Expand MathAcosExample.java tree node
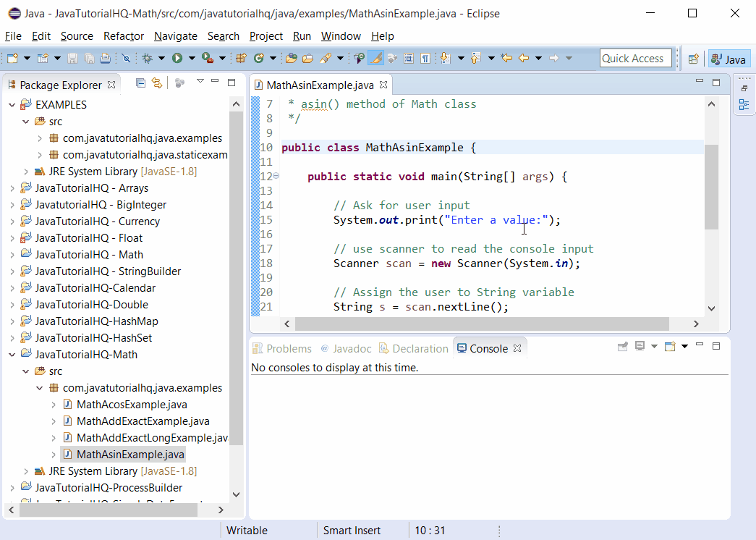This screenshot has width=756, height=540. click(54, 405)
